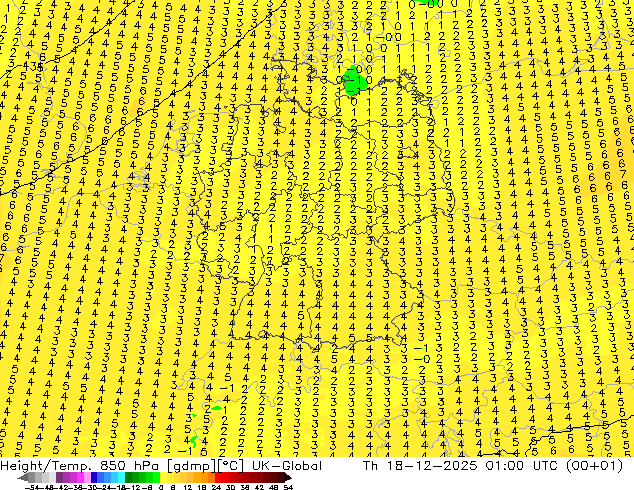This screenshot has width=634, height=490.
Task: Click the 'UK-Global' model label
Action: 287,466
